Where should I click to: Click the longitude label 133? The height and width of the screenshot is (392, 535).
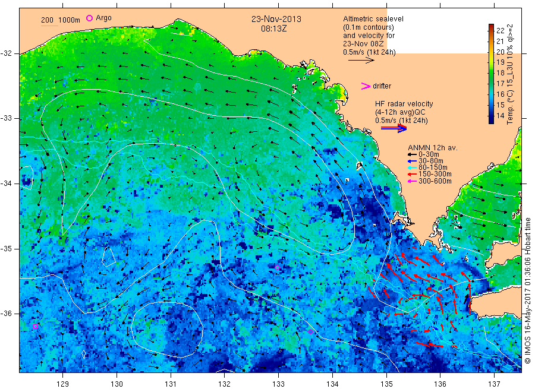278,384
